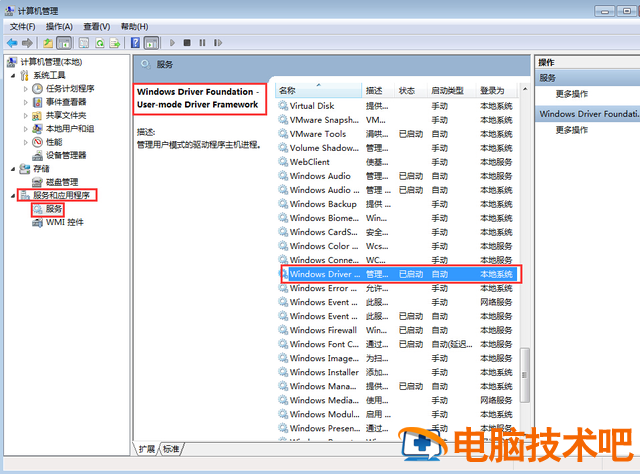The width and height of the screenshot is (640, 474).
Task: Toggle the show/hide action pane icon
Action: click(151, 42)
